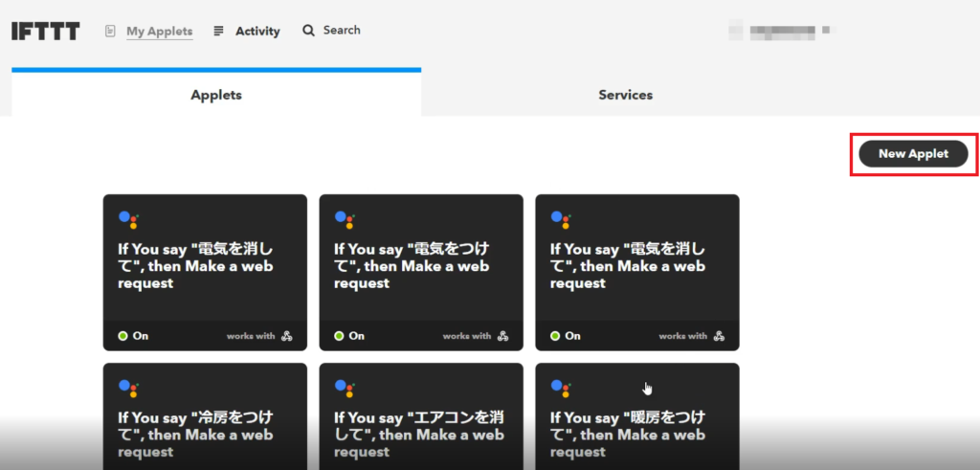Click Google Assistant icon on 暖房をつけて applet
980x470 pixels.
point(562,388)
